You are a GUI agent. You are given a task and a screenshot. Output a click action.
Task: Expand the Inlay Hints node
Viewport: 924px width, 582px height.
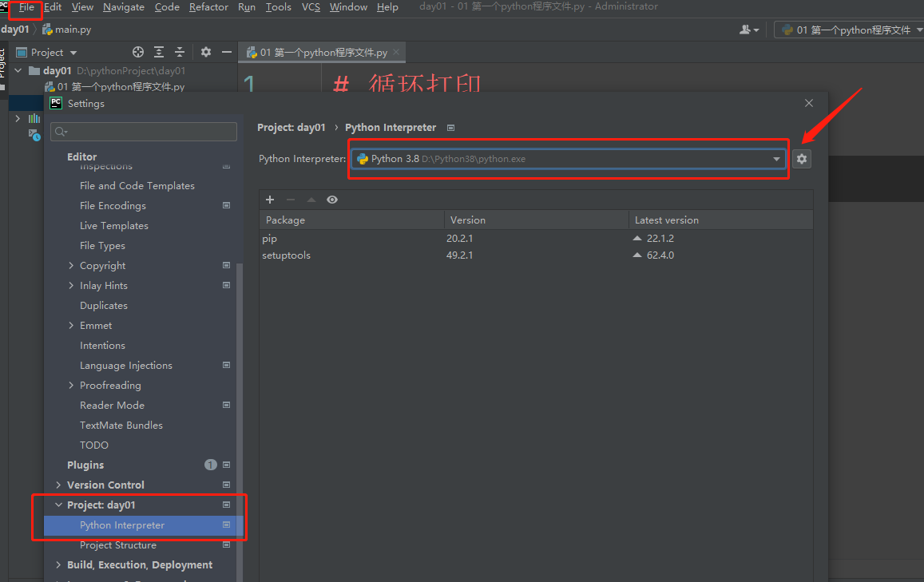(x=71, y=286)
